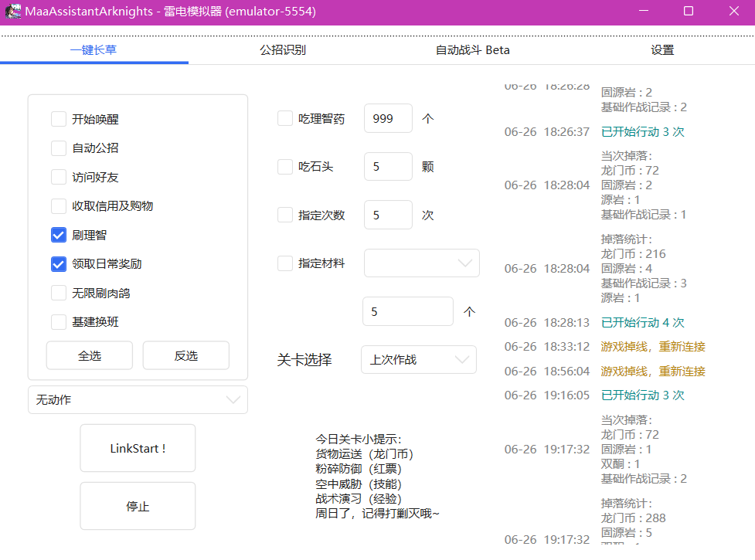755x560 pixels.
Task: Click the 指定次数 count field showing 5
Action: tap(388, 215)
